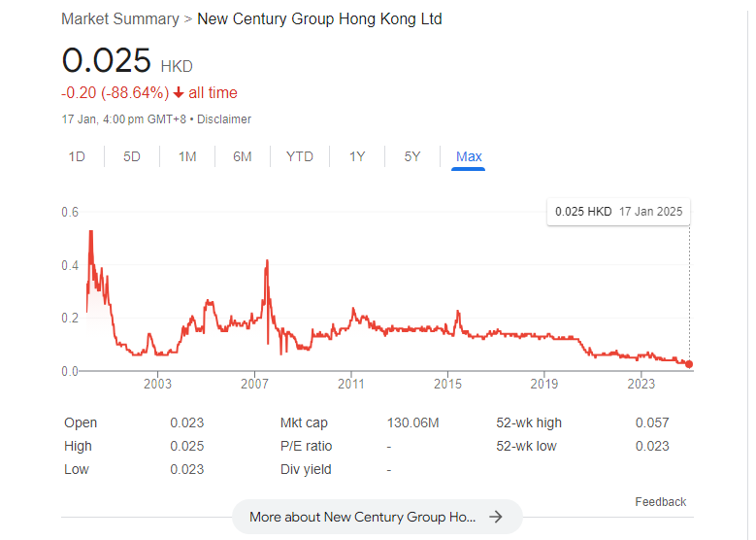Click the Open label in stats table
756x540 pixels.
[x=81, y=422]
